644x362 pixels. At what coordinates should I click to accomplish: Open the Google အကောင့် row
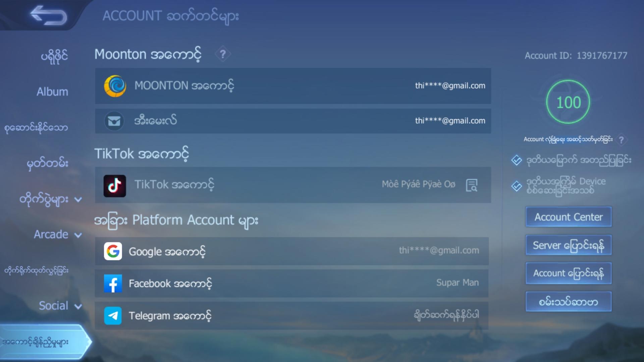click(x=291, y=251)
